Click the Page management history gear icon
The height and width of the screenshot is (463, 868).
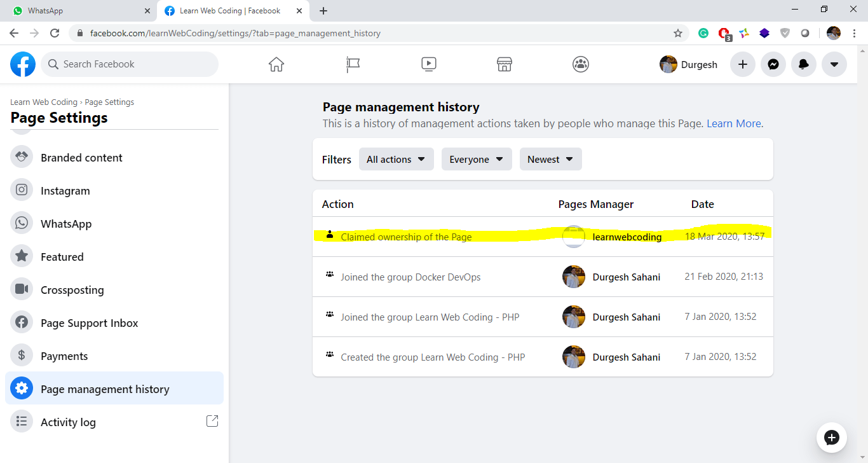coord(22,388)
